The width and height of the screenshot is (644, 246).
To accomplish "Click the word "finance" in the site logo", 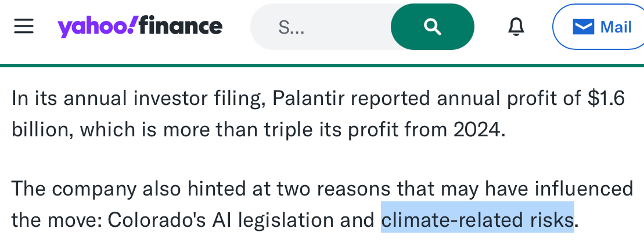I will click(181, 27).
